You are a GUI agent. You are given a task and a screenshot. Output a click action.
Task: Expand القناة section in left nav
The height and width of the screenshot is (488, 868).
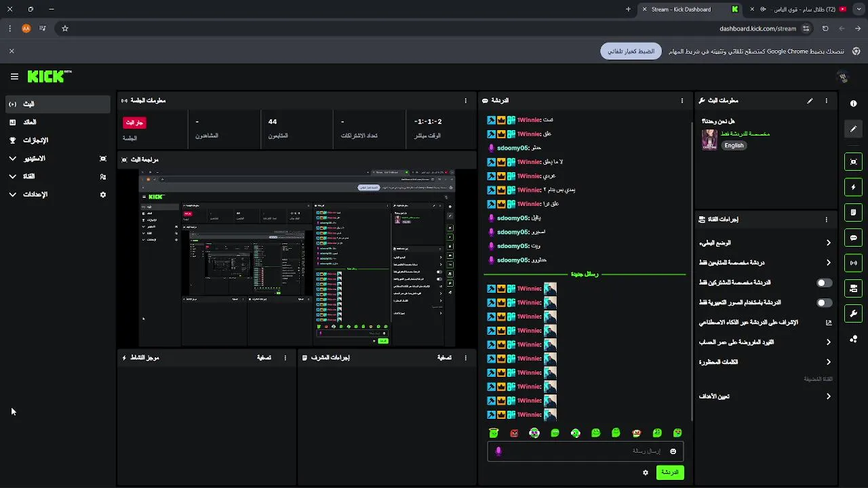[12, 176]
